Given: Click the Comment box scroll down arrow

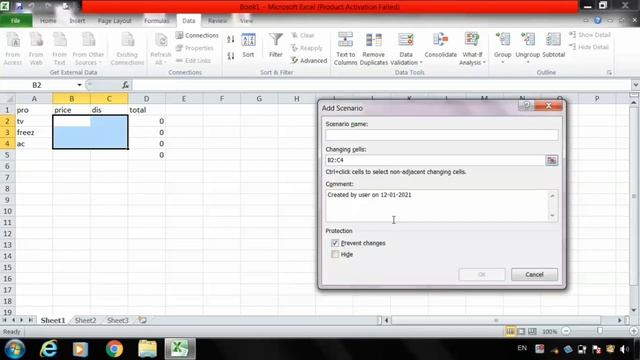Looking at the screenshot, I should (x=552, y=216).
